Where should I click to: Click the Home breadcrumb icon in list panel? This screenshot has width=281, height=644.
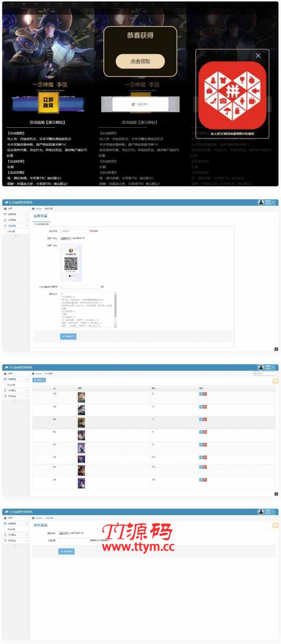(x=34, y=374)
